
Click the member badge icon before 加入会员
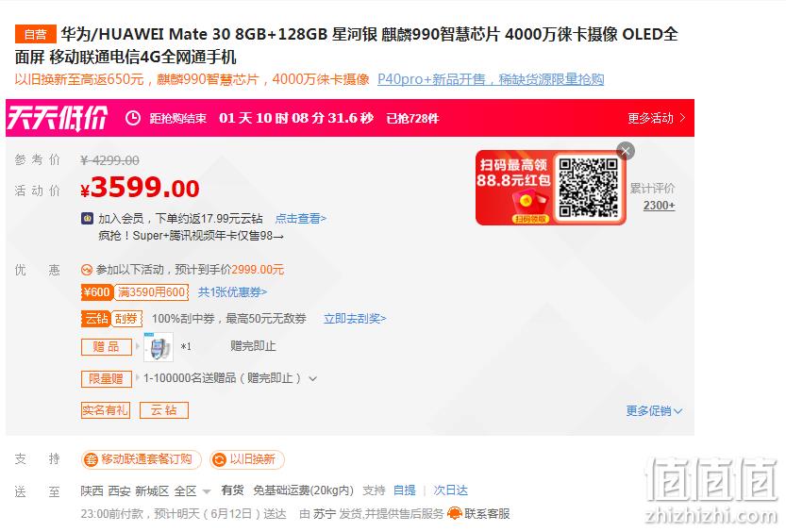[x=87, y=219]
